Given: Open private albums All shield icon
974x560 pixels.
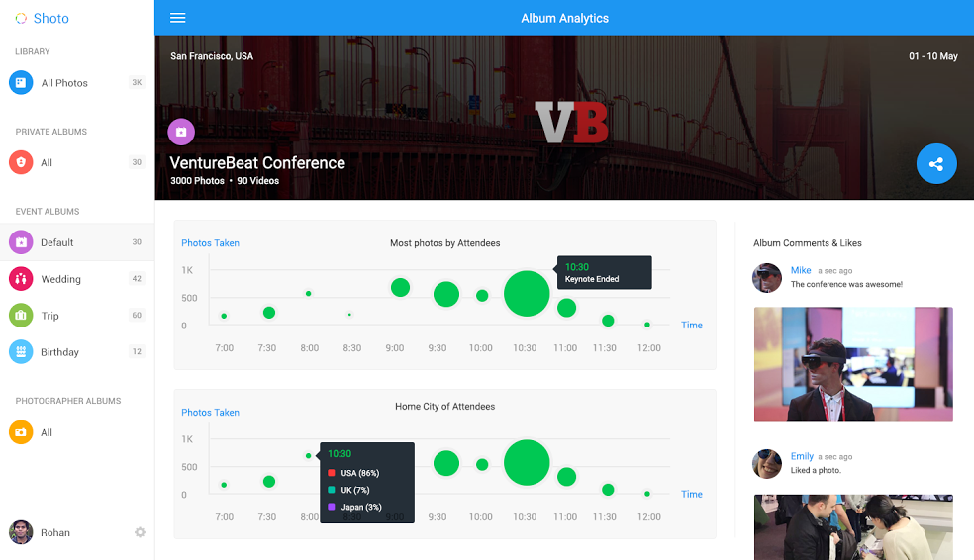Looking at the screenshot, I should pyautogui.click(x=21, y=162).
